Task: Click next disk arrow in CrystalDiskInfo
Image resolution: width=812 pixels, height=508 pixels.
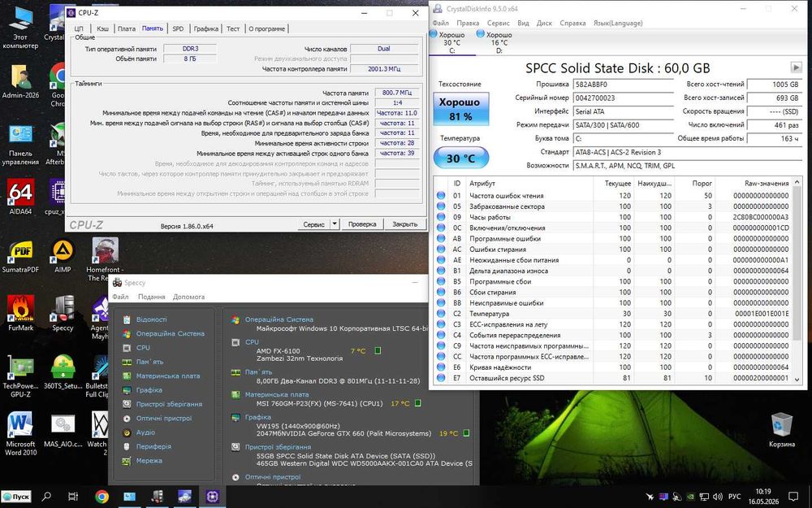Action: point(796,67)
